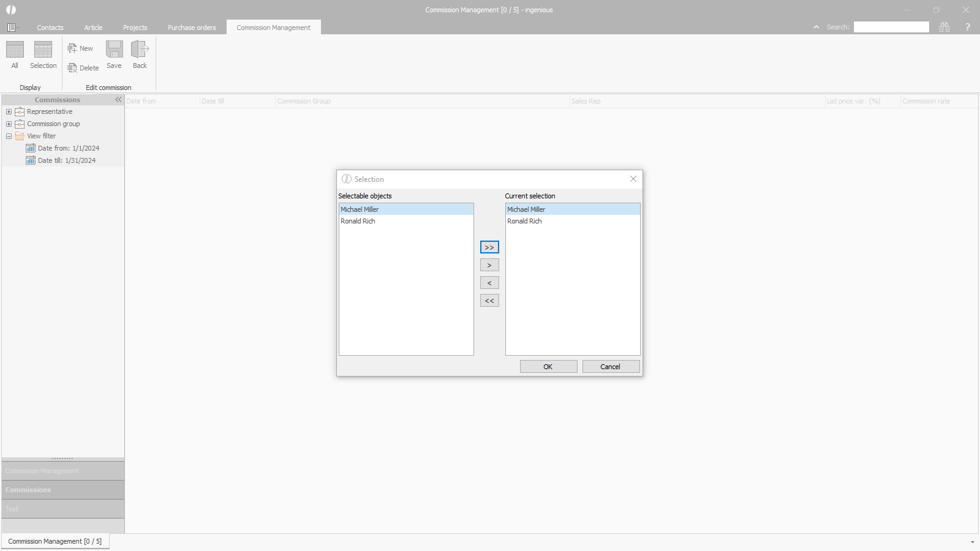Expand the Representative tree node
Image resolution: width=980 pixels, height=551 pixels.
pyautogui.click(x=9, y=111)
